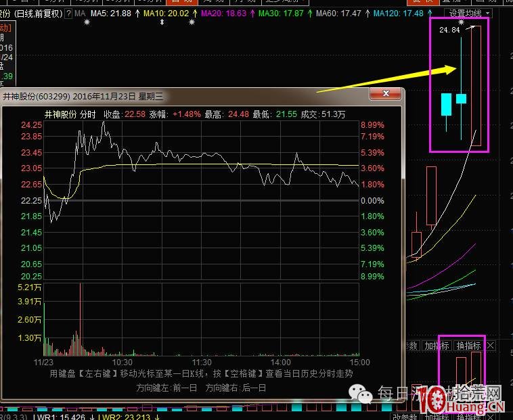Click the 换指标 button in the volume panel

click(x=468, y=346)
